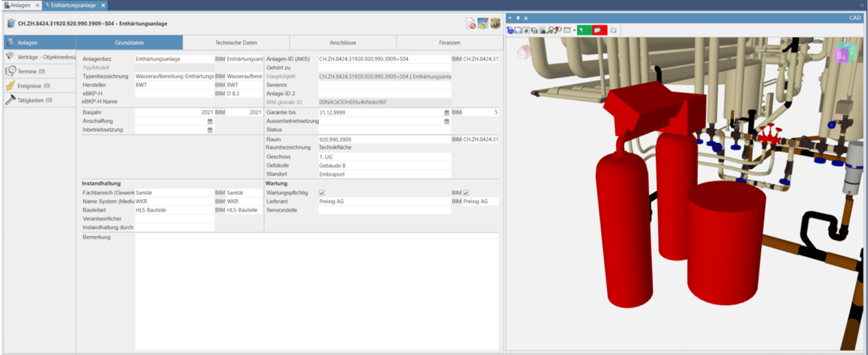Viewport: 868px width, 355px height.
Task: Open calendar picker for Garantie bis
Action: coord(447,112)
